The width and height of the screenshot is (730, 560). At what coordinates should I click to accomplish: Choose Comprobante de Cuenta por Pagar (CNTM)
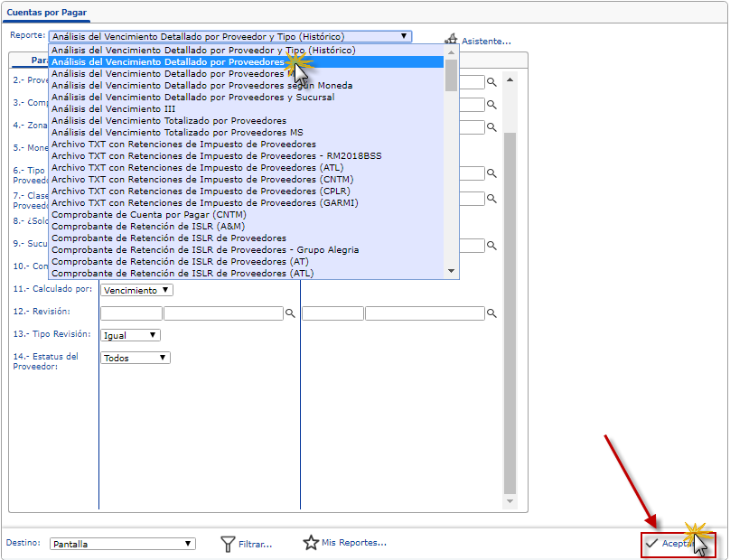pyautogui.click(x=148, y=215)
